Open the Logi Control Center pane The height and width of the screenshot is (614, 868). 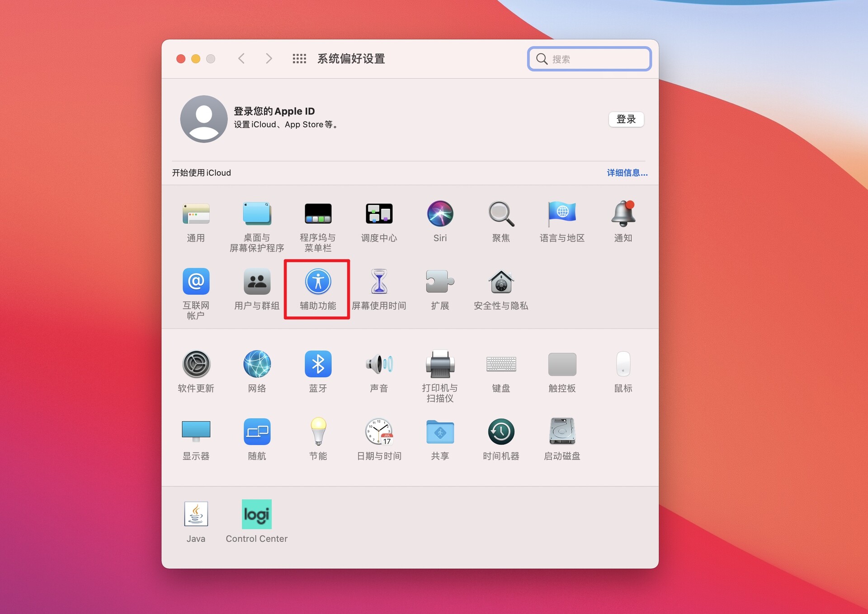[256, 515]
